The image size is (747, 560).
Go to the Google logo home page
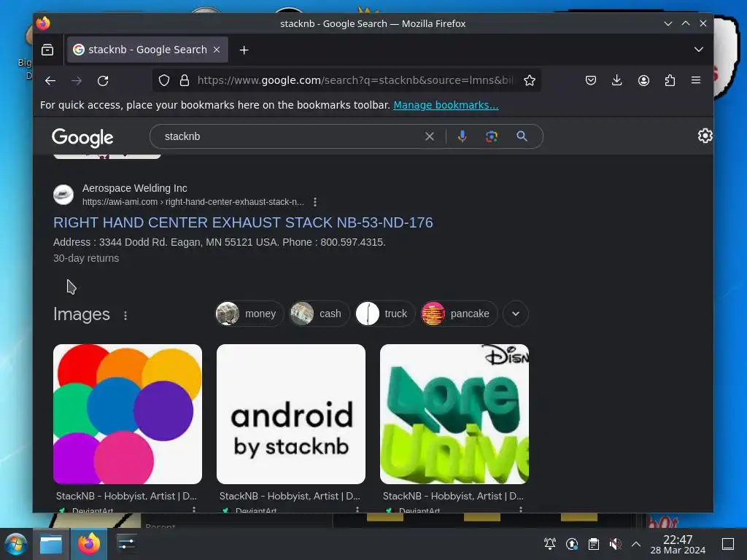[x=82, y=138]
